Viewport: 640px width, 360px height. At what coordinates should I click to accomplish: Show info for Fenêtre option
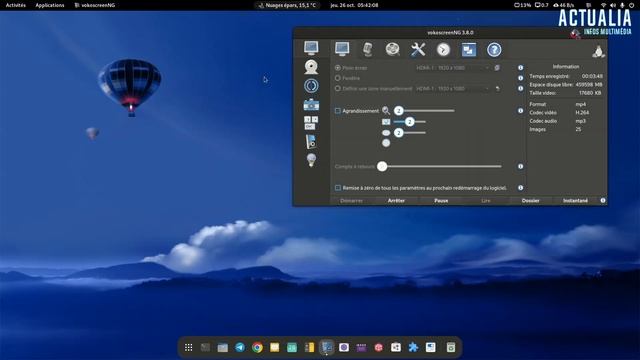[x=520, y=78]
